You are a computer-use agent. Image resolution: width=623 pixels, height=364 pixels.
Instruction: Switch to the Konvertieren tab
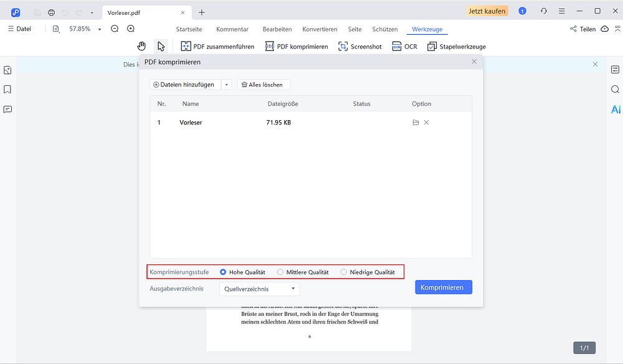[x=320, y=29]
